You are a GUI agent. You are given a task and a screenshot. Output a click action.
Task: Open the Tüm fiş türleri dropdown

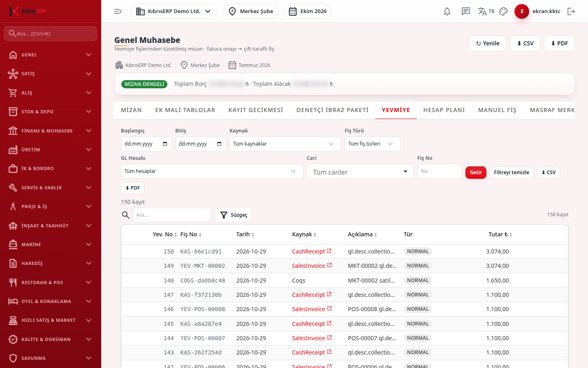pyautogui.click(x=372, y=144)
